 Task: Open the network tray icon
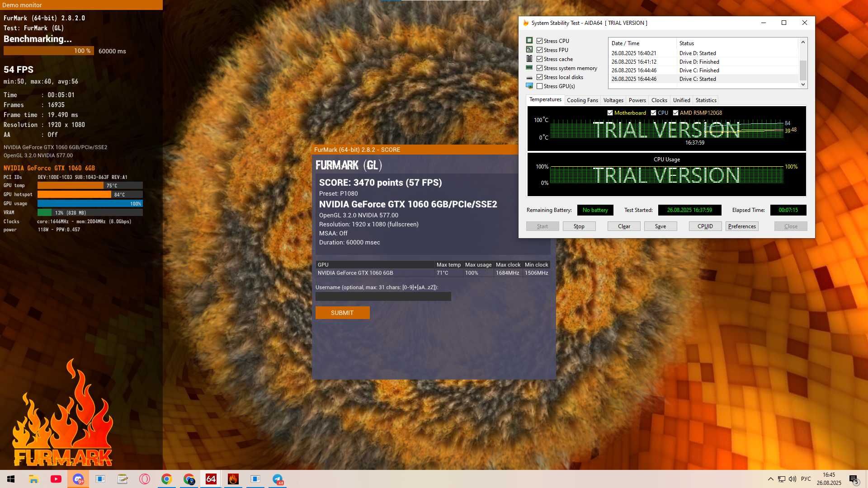coord(781,479)
